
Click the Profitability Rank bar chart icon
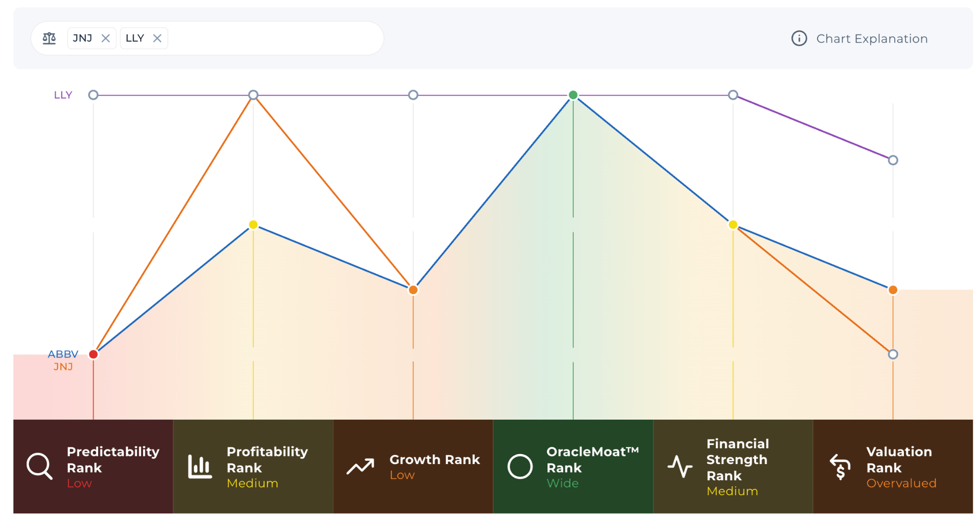(x=200, y=466)
